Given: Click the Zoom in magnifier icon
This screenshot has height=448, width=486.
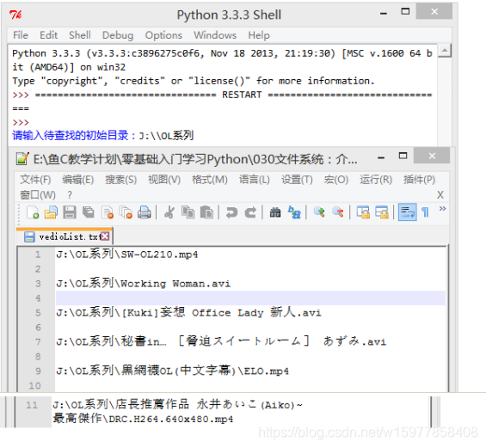Looking at the screenshot, I should pyautogui.click(x=319, y=212).
